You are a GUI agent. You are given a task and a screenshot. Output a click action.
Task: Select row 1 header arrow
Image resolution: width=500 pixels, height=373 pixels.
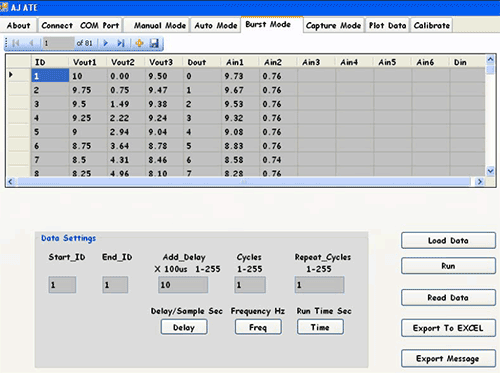[11, 75]
